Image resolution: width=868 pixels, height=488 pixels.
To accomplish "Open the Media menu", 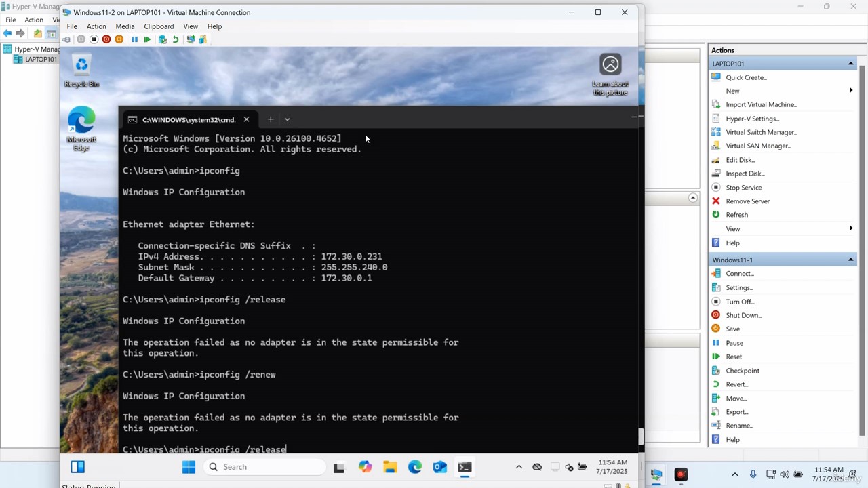I will pyautogui.click(x=125, y=26).
